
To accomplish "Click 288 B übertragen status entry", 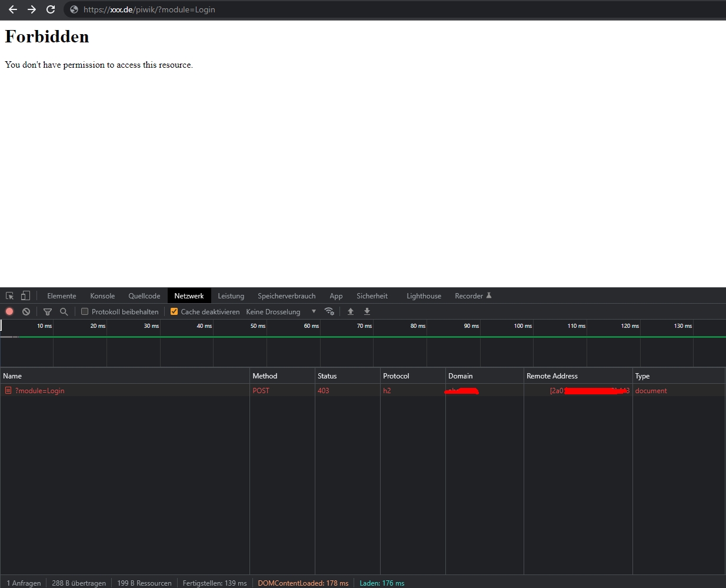I will pyautogui.click(x=79, y=583).
